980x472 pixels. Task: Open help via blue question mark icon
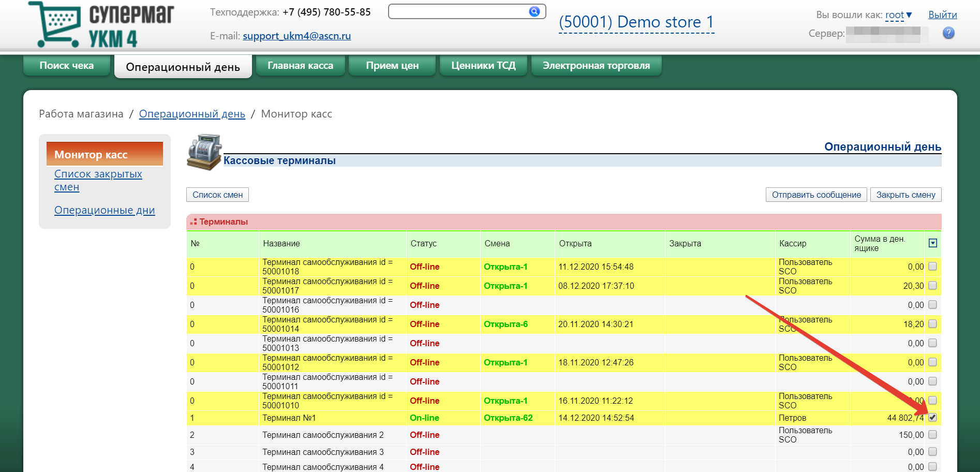tap(948, 33)
